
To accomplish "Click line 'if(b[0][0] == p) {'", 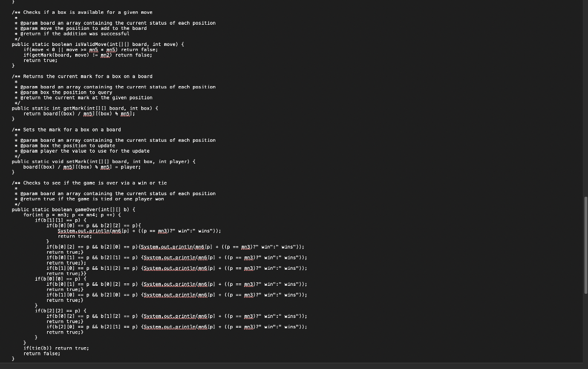I will [60, 279].
